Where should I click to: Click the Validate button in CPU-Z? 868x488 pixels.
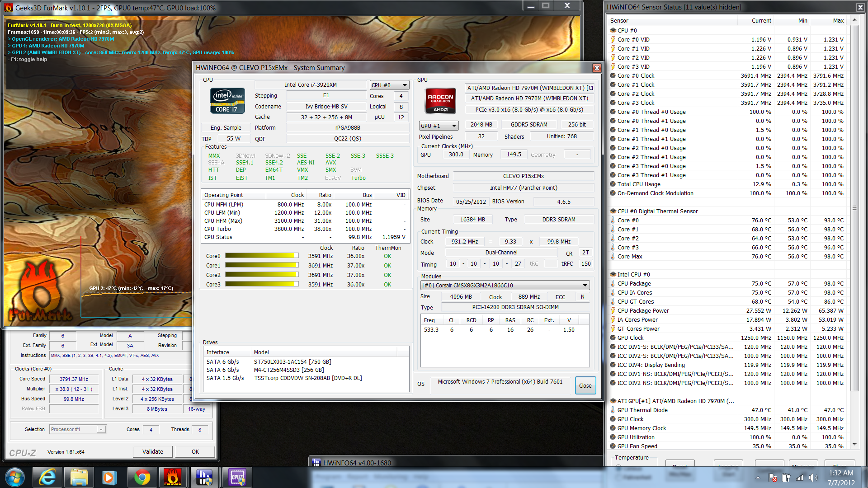[152, 451]
